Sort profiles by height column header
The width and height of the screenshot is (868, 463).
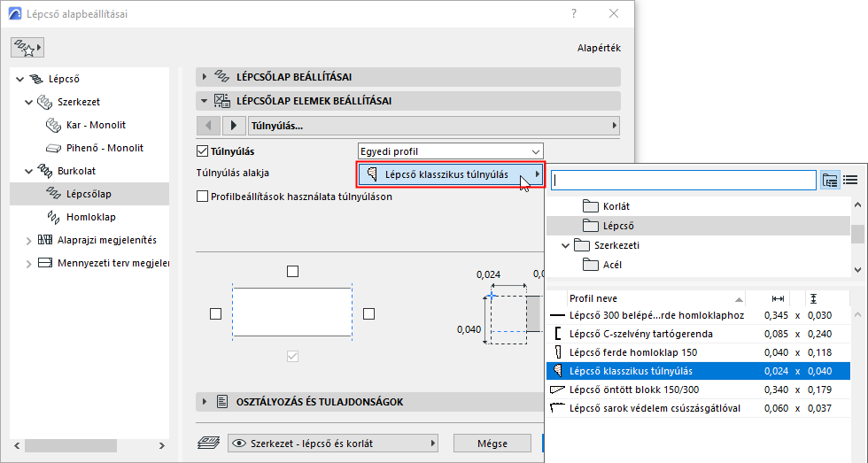813,298
